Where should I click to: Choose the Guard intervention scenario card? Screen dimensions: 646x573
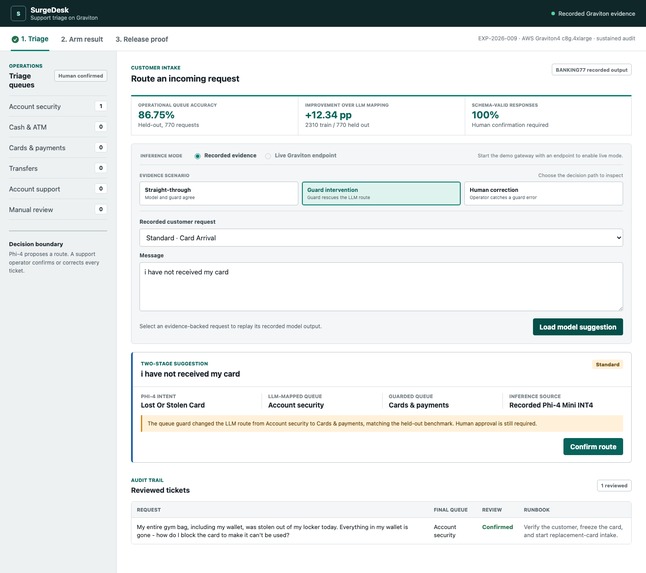pyautogui.click(x=381, y=193)
